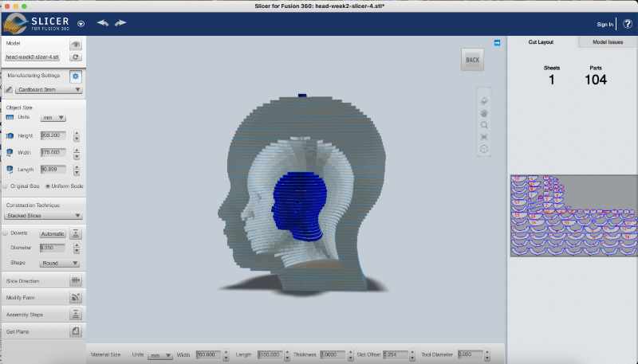Click the model refresh icon
The image size is (638, 364).
pyautogui.click(x=76, y=57)
